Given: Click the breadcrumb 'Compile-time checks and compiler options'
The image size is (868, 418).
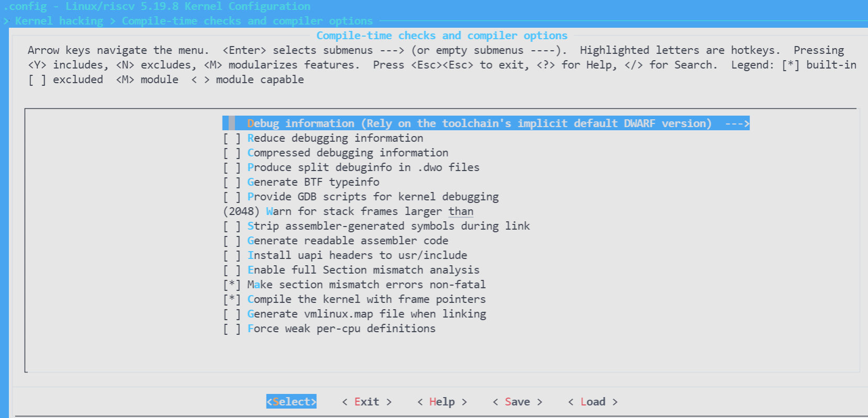Looking at the screenshot, I should point(247,21).
